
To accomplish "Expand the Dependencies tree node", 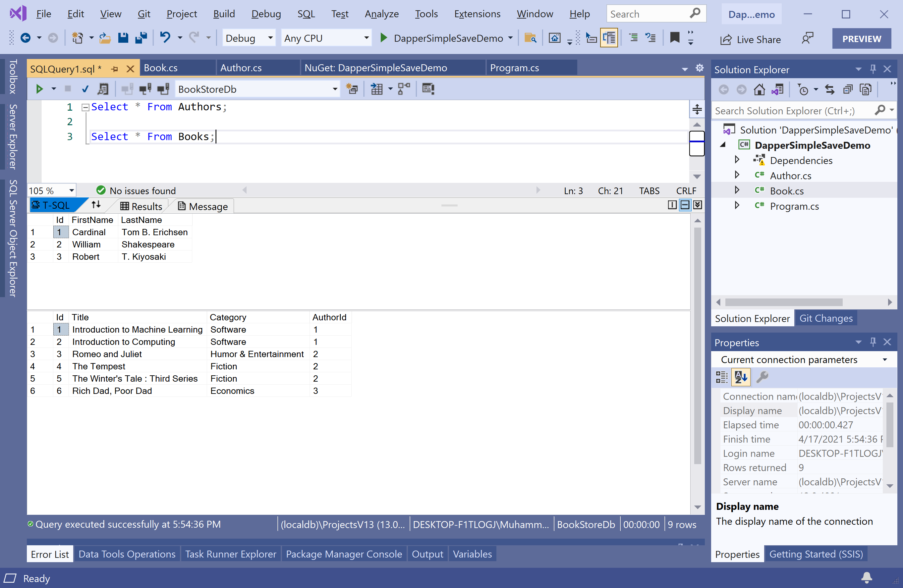I will pos(737,160).
